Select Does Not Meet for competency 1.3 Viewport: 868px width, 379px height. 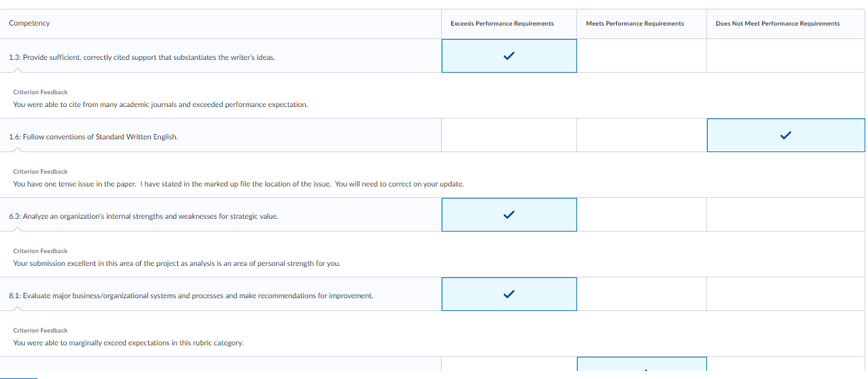pyautogui.click(x=785, y=56)
